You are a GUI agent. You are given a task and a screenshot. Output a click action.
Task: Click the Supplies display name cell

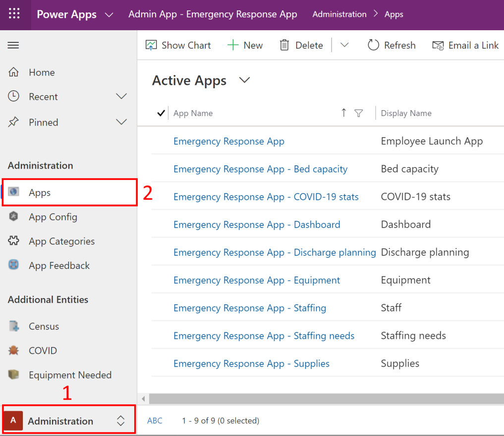pyautogui.click(x=400, y=363)
